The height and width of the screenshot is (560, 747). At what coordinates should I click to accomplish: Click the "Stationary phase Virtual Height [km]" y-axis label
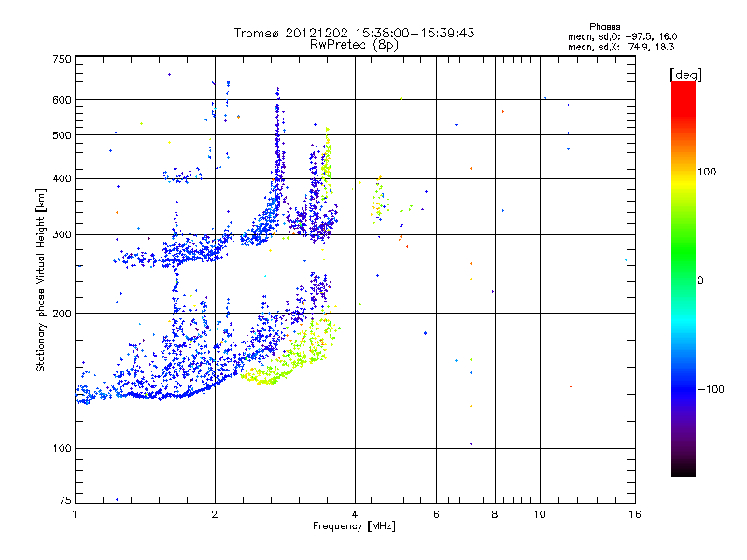[x=41, y=281]
